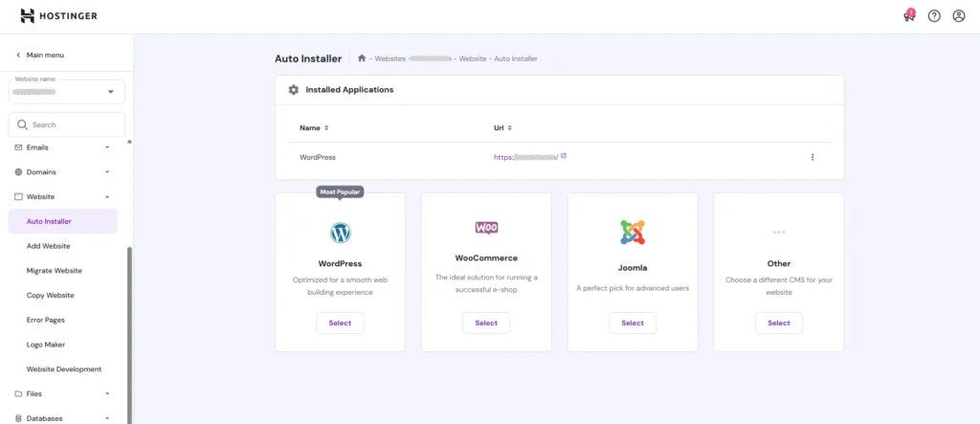Click the WooCommerce card title

[486, 257]
